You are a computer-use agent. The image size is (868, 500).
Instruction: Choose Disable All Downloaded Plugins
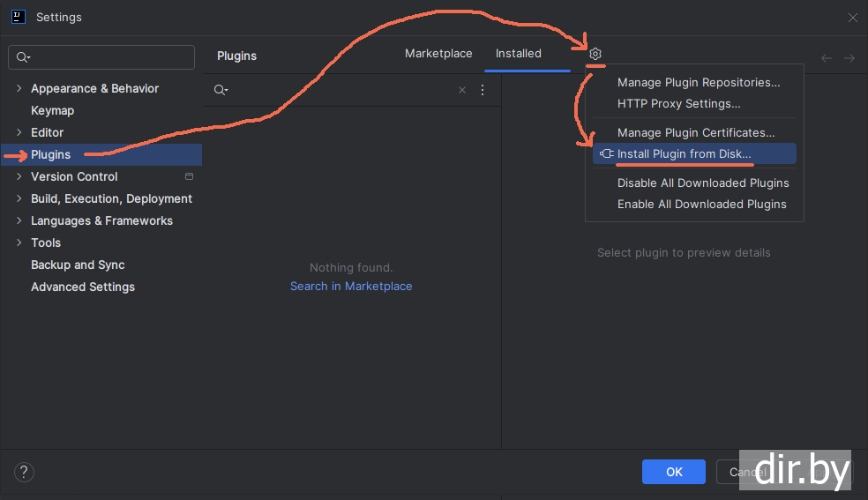pos(703,183)
